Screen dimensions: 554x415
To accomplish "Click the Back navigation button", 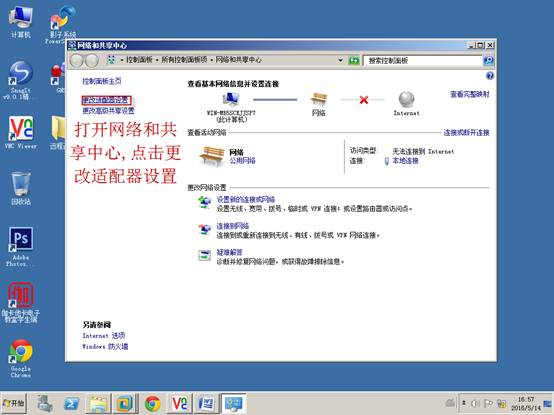I will coord(76,61).
